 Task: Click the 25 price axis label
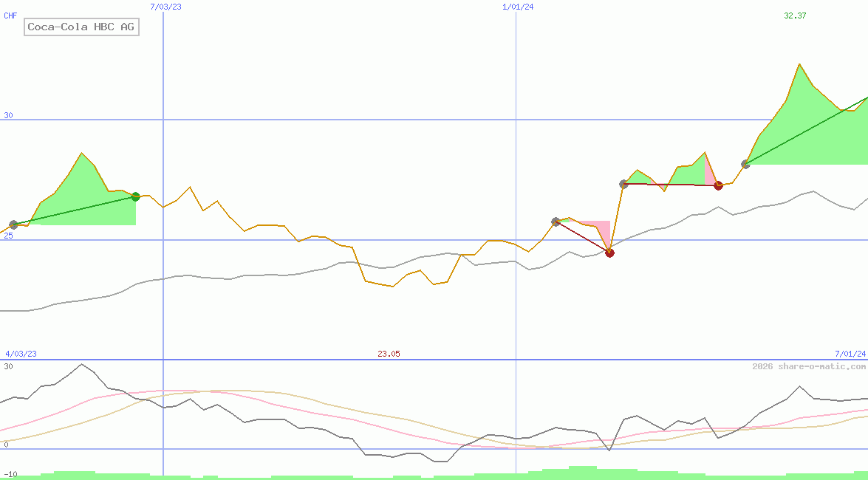click(9, 236)
